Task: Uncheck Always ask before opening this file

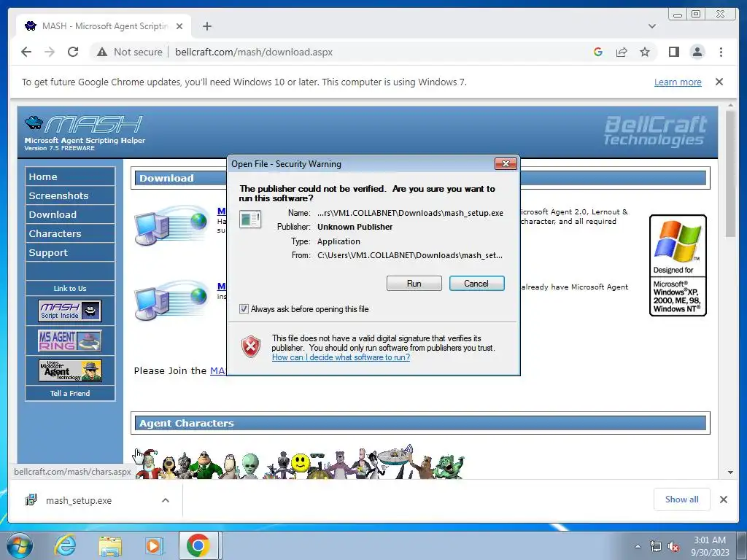Action: [244, 309]
